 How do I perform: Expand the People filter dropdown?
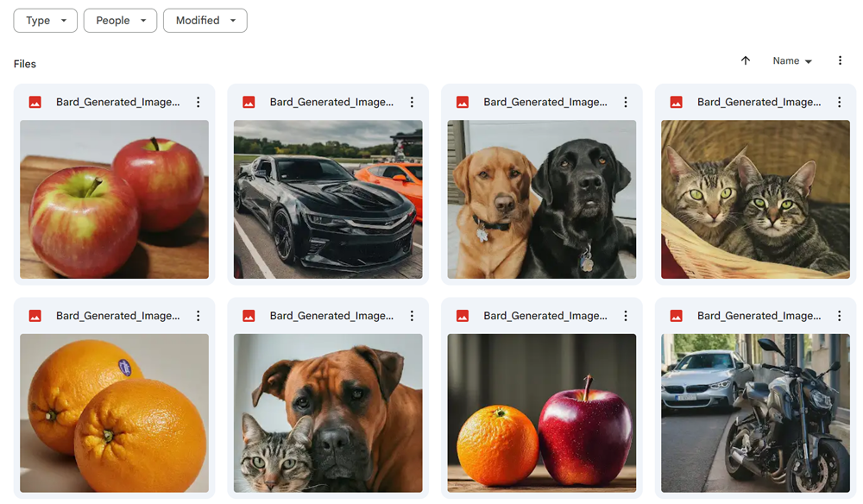pos(120,21)
